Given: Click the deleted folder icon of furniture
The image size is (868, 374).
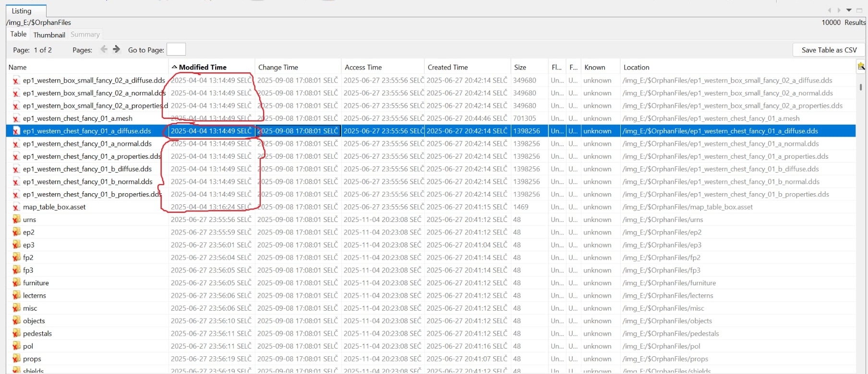Looking at the screenshot, I should pyautogui.click(x=16, y=282).
